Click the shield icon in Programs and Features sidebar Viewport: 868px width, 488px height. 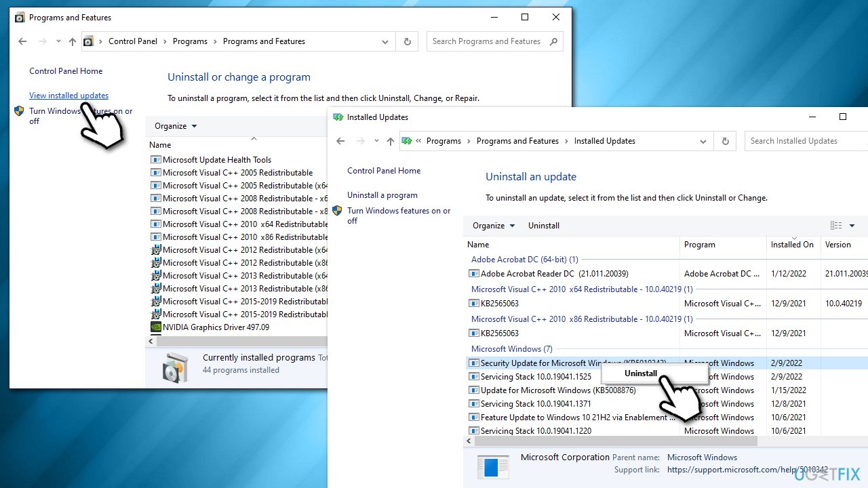pyautogui.click(x=19, y=111)
